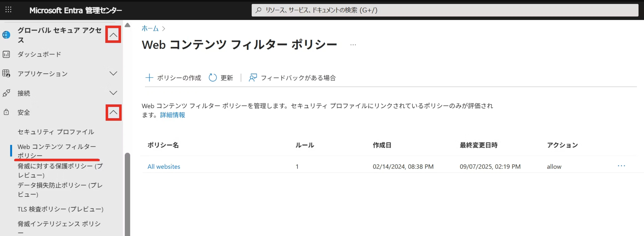The width and height of the screenshot is (644, 236).
Task: Open セキュリティ プロファイル menu item
Action: point(56,132)
